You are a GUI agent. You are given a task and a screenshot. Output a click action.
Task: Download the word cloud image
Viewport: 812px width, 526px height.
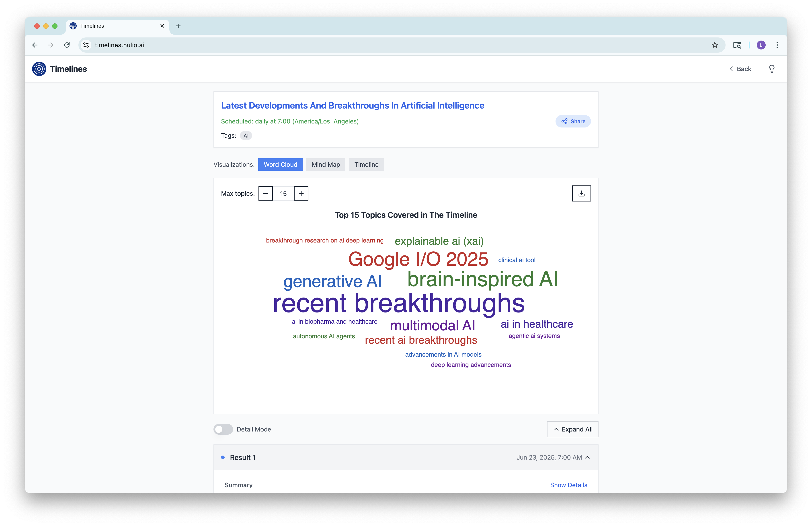tap(581, 193)
